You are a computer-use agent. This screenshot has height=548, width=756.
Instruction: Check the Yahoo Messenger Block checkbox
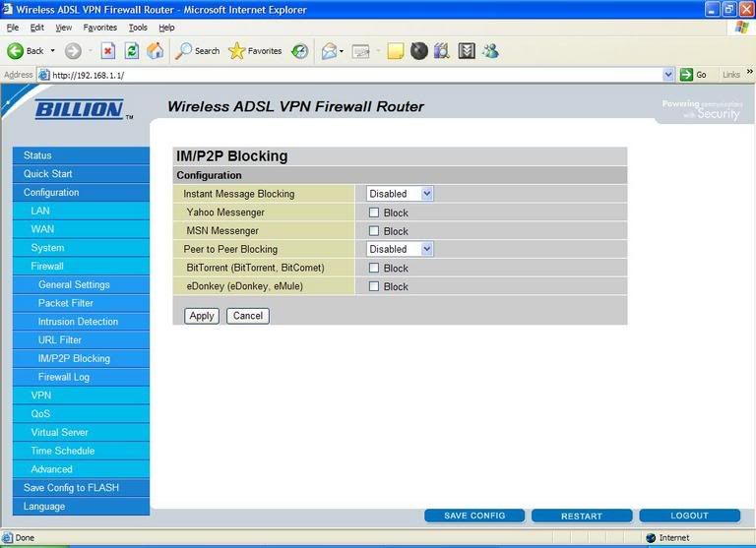click(374, 213)
